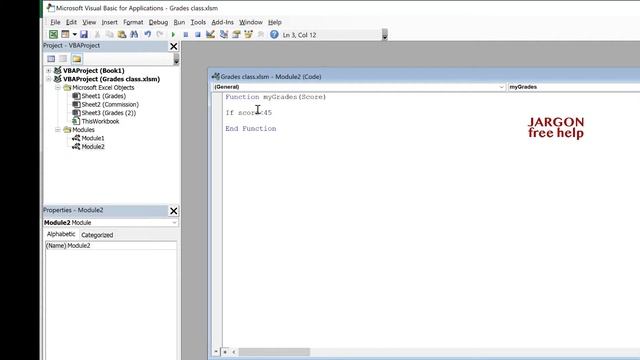Click the Full Module View button
The height and width of the screenshot is (360, 640).
225,351
